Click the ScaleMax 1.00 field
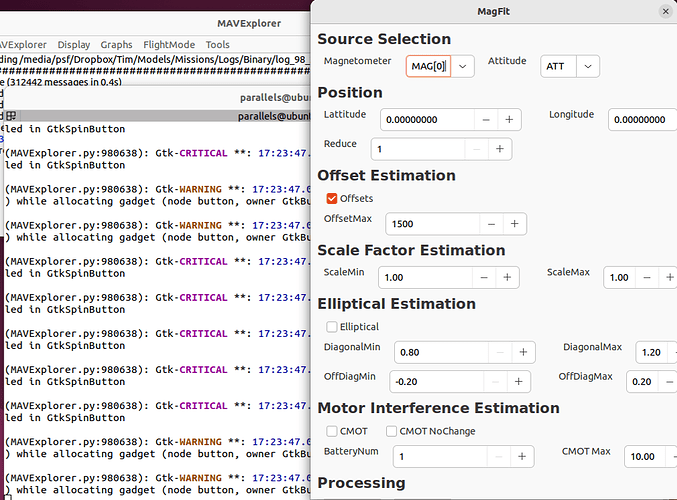The height and width of the screenshot is (500, 677). coord(619,277)
